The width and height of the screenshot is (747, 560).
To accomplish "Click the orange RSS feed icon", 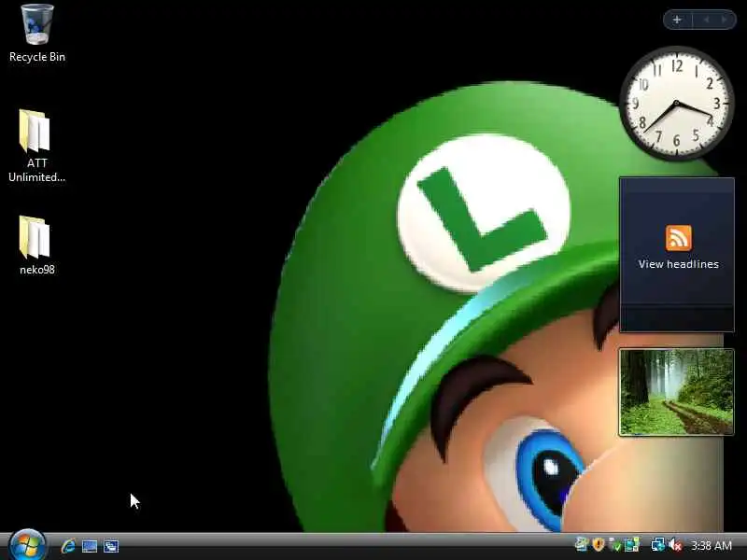I will pyautogui.click(x=679, y=238).
